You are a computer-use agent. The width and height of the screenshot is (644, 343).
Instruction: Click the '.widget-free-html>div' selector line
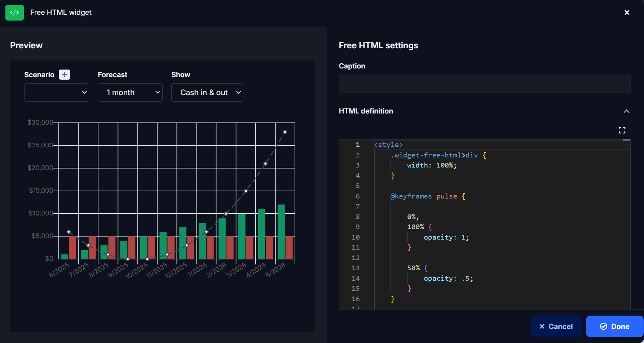click(438, 155)
